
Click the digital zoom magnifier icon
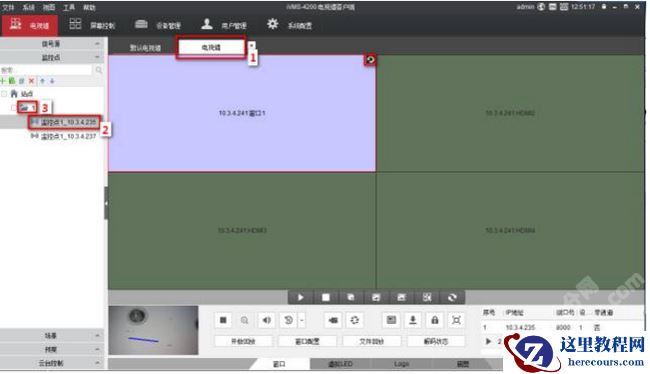(x=245, y=320)
